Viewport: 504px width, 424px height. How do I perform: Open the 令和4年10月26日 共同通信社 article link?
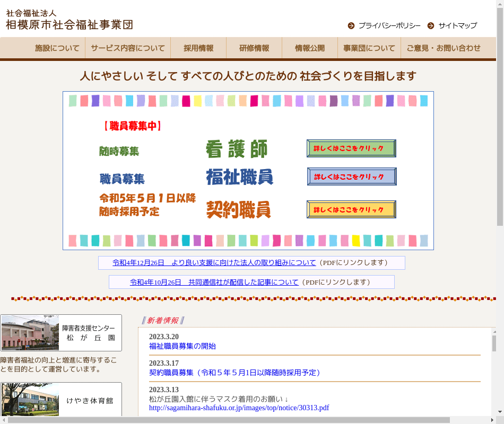[x=214, y=282]
